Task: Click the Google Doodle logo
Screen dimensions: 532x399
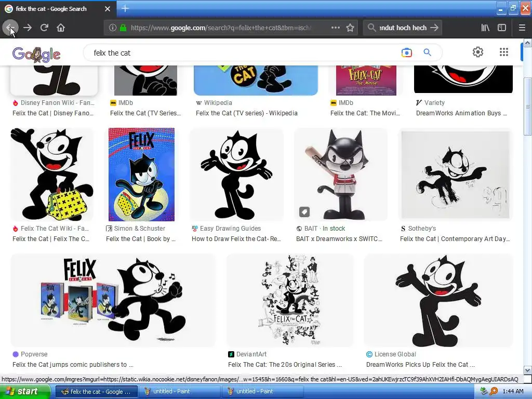Action: [36, 54]
